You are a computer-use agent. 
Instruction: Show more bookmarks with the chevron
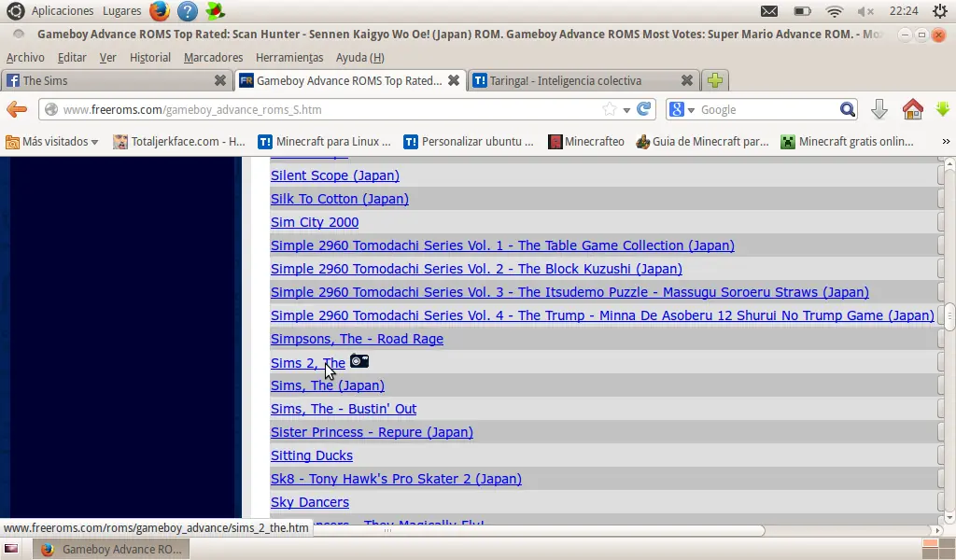(946, 141)
